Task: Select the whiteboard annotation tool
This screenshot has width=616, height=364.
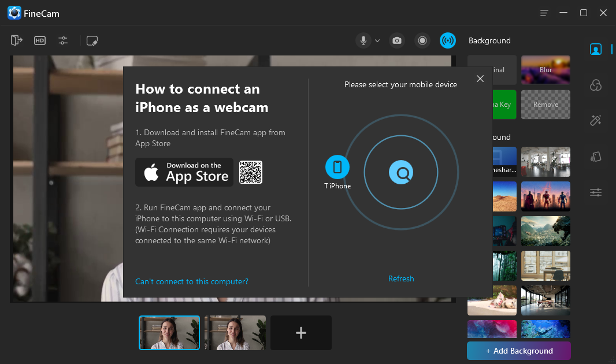Action: (92, 41)
